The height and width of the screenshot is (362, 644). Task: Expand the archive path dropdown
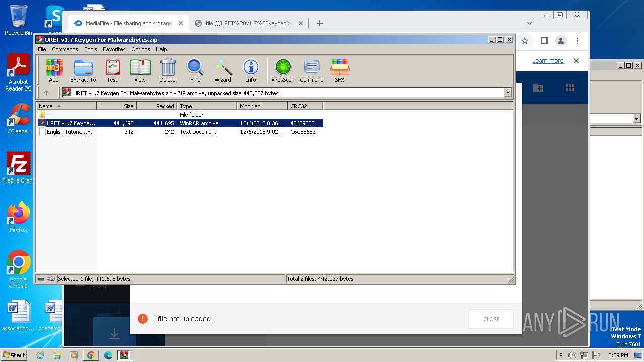click(x=508, y=93)
